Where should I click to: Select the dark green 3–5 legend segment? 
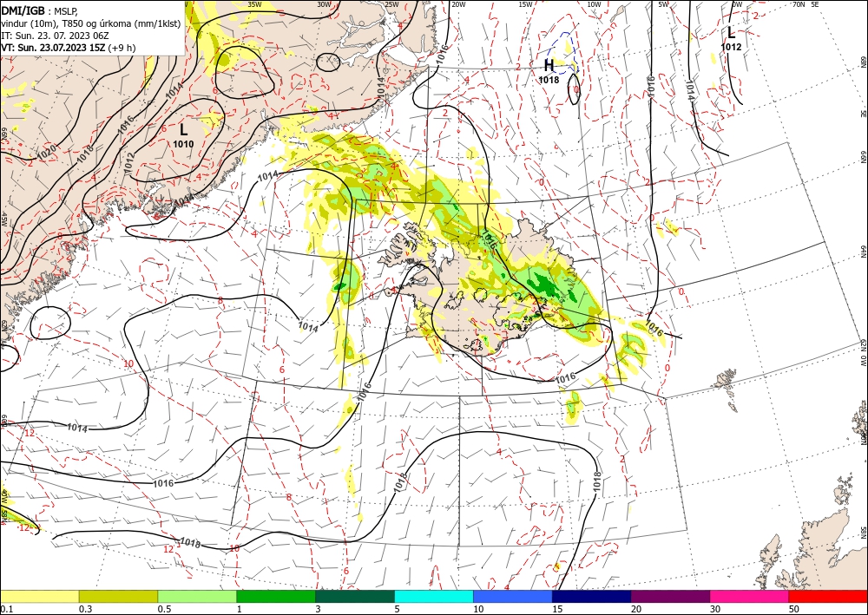(x=355, y=596)
